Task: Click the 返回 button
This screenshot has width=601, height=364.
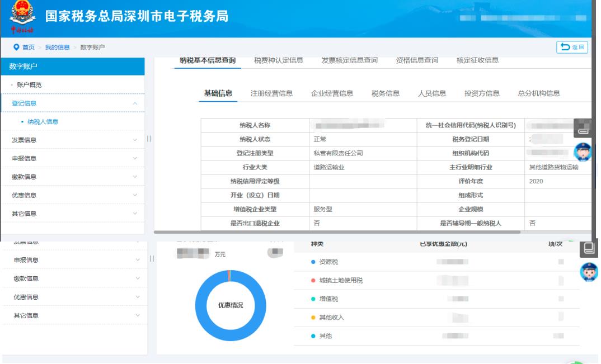Action: point(572,47)
